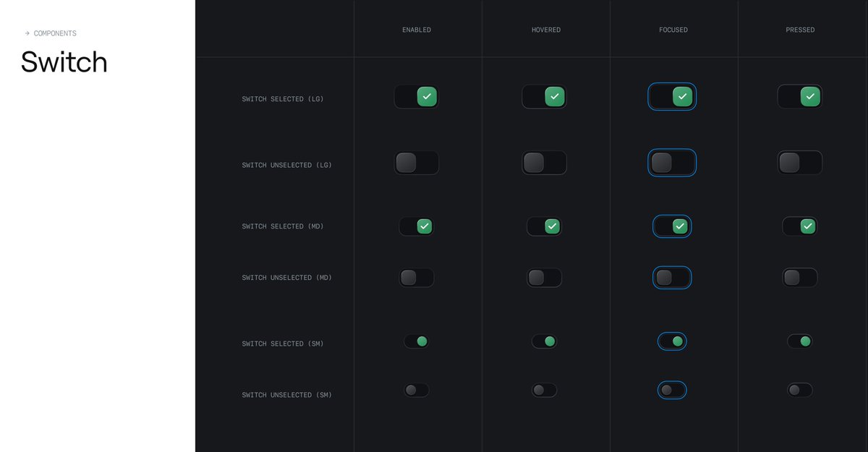The height and width of the screenshot is (452, 868).
Task: Turn on the enabled unselected MD switch
Action: pos(417,278)
